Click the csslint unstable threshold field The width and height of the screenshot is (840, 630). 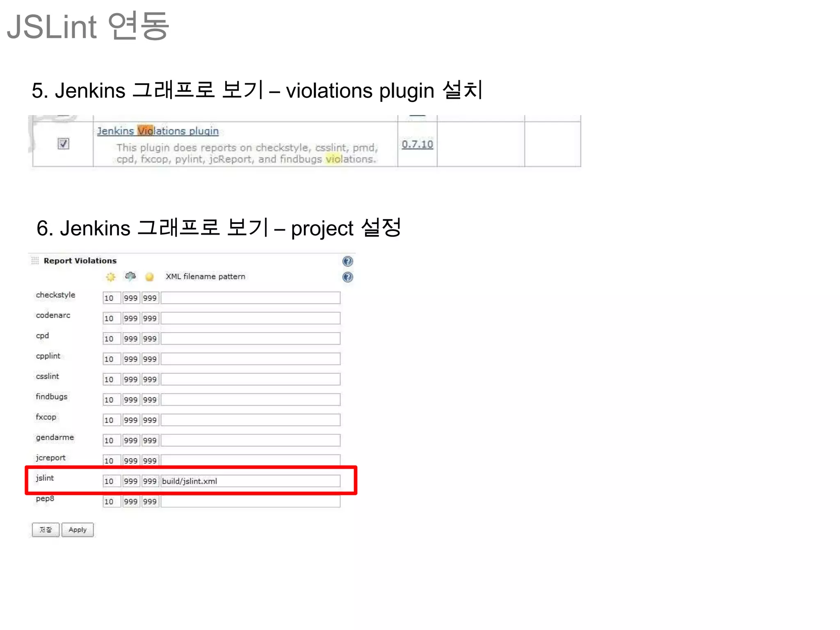coord(150,379)
